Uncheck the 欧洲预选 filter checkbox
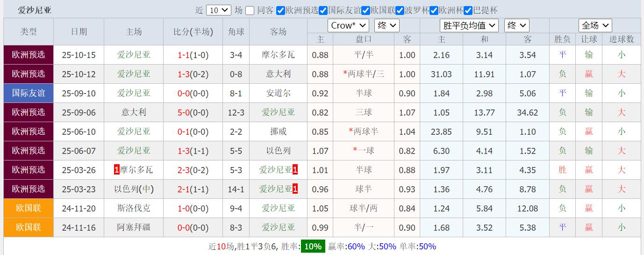The image size is (644, 255). coord(280,10)
